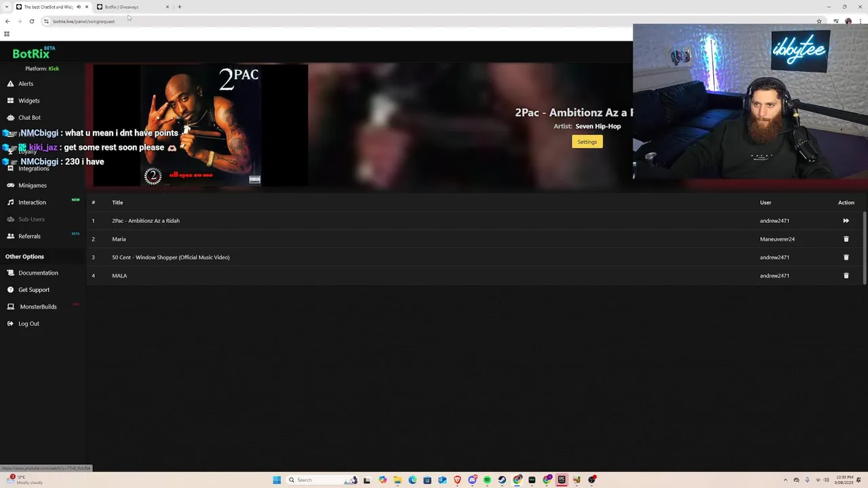Open the MonsterBuilds sidebar link
Screen dimensions: 868x488
pyautogui.click(x=38, y=306)
